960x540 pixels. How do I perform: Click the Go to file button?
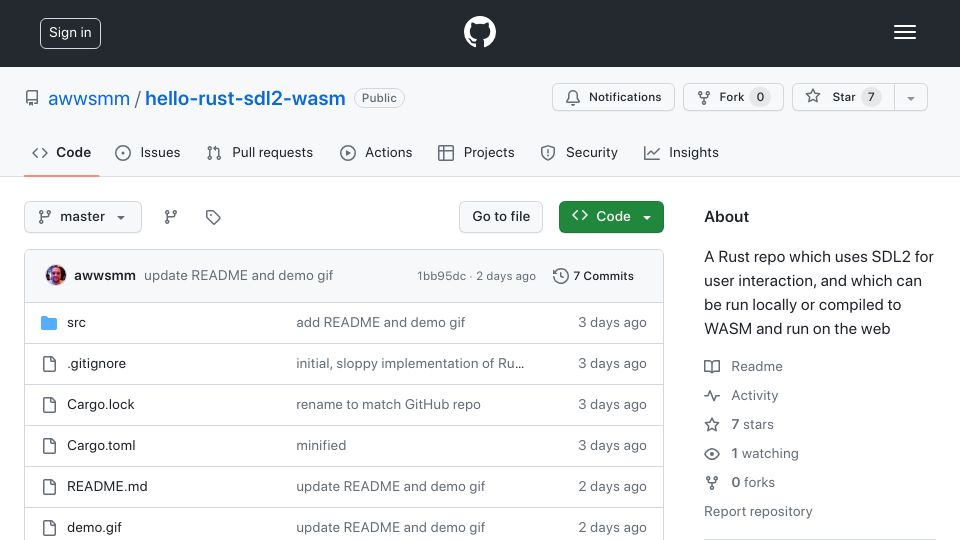pyautogui.click(x=501, y=217)
